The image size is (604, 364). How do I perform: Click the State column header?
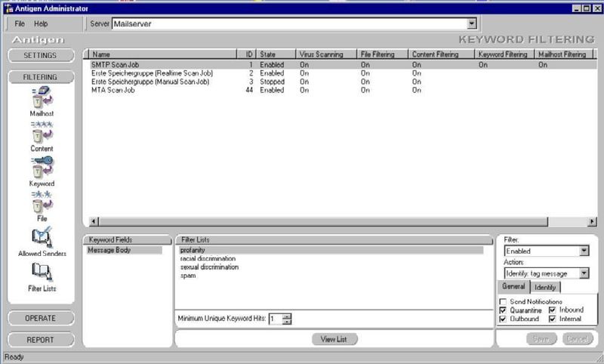(x=276, y=54)
